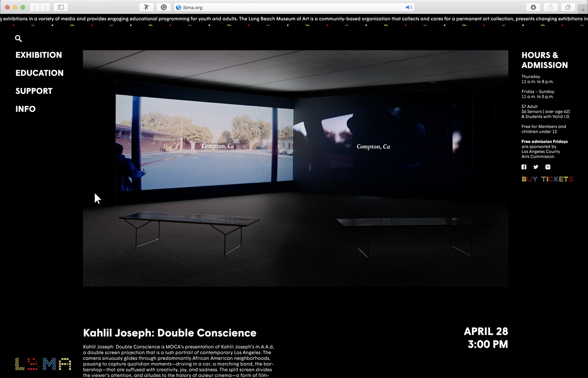The width and height of the screenshot is (588, 378).
Task: Open the EXHIBITION menu item
Action: pos(39,55)
